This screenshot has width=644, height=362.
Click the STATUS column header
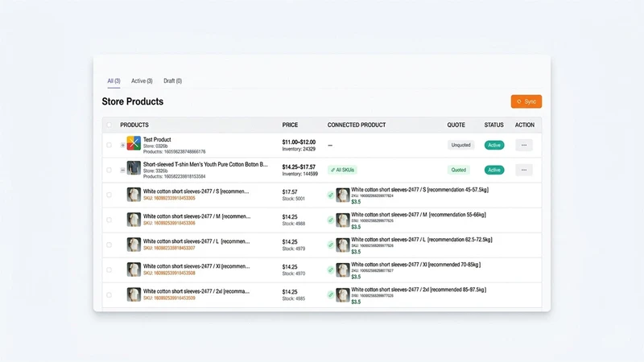493,125
